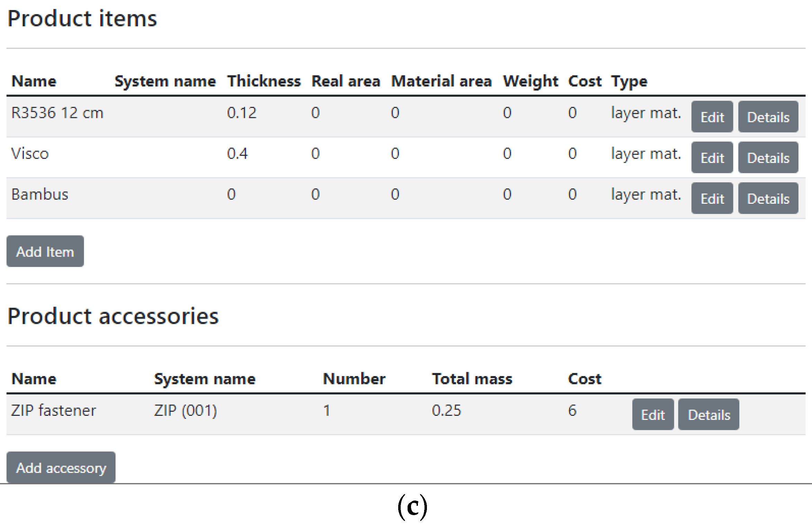Click the Product accessories heading

pyautogui.click(x=113, y=316)
